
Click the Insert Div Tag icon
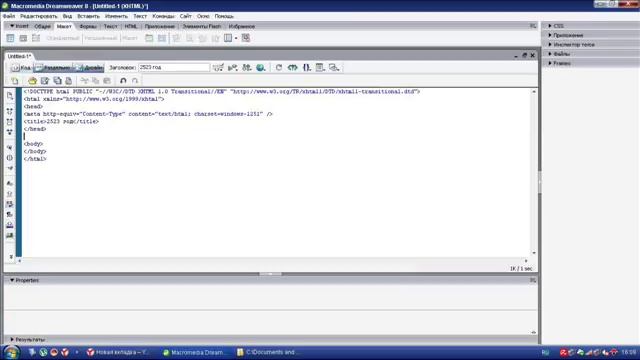pyautogui.click(x=23, y=38)
